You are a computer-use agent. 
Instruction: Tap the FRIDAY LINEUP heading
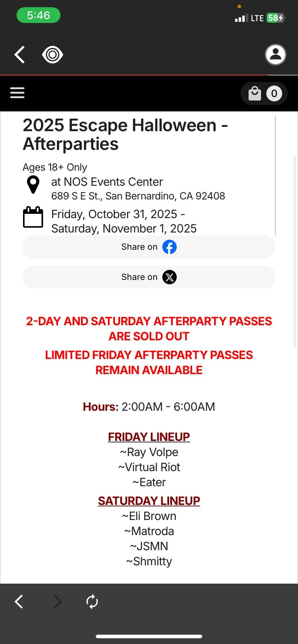pos(149,436)
